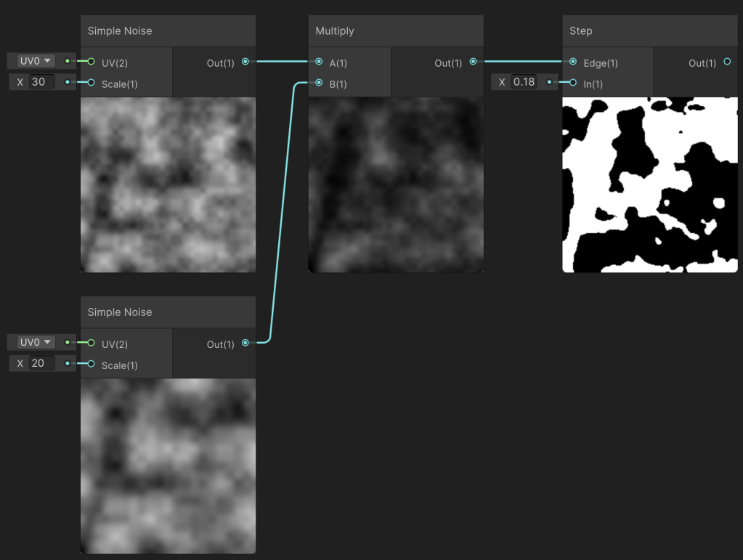Click the bottom Simple Noise Out(1) port
This screenshot has height=560, width=743.
pos(245,343)
